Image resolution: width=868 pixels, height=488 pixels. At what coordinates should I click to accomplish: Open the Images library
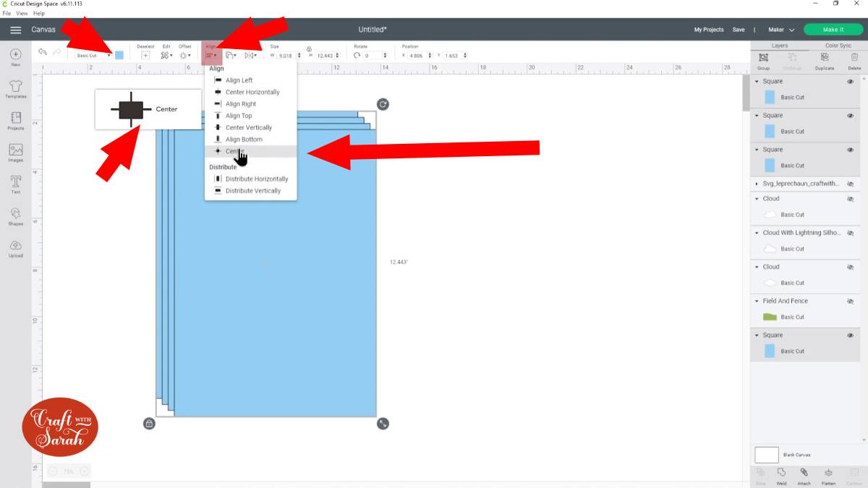(x=15, y=153)
